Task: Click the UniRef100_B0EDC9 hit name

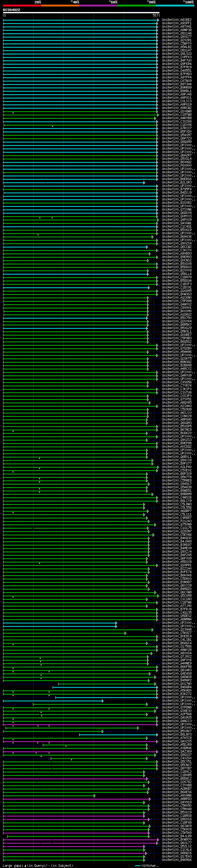Action: click(177, 636)
